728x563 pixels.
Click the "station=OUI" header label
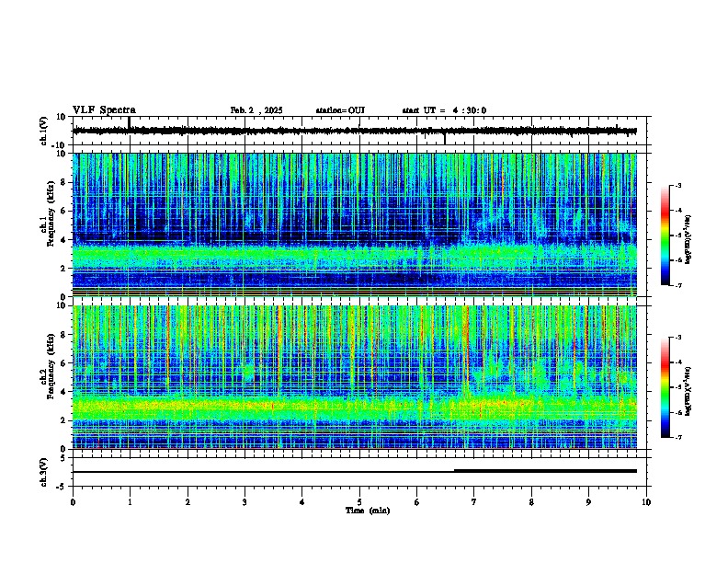click(340, 110)
